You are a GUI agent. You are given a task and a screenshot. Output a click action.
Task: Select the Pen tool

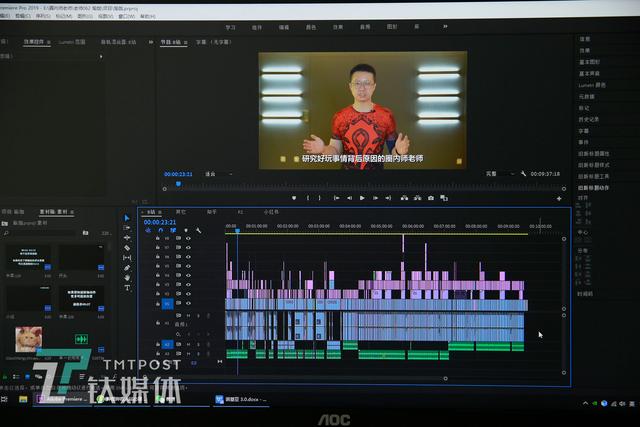tap(127, 268)
